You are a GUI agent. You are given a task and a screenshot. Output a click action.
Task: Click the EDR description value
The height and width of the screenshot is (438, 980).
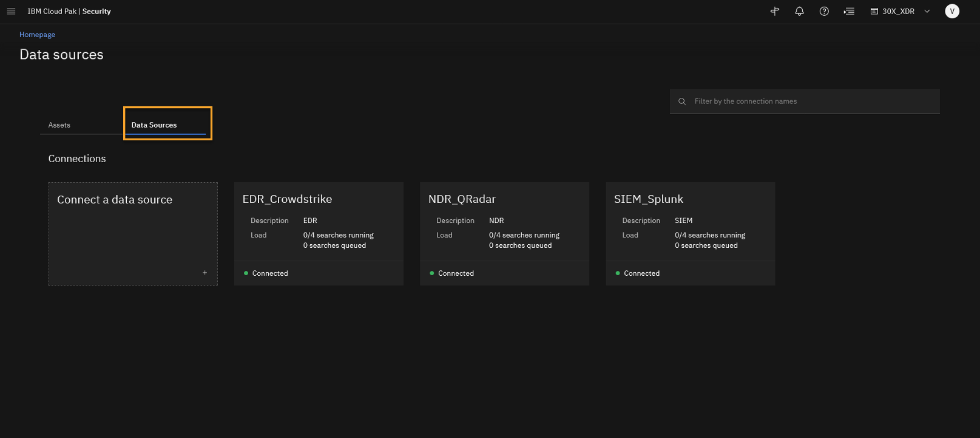click(x=310, y=221)
